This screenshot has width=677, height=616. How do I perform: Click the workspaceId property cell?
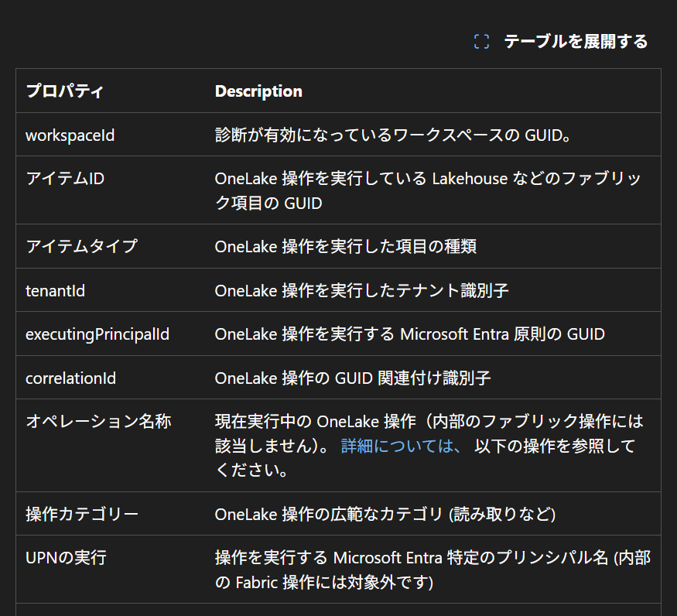click(x=70, y=135)
